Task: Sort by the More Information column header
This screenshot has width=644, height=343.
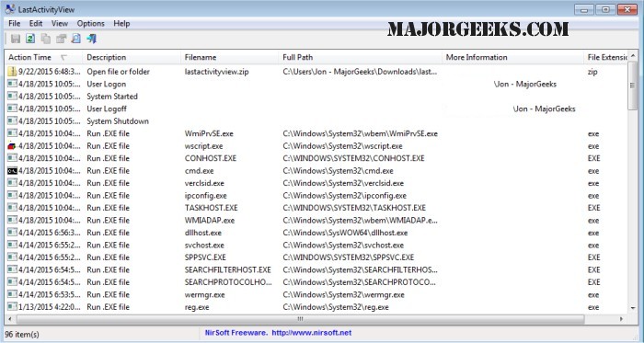Action: pyautogui.click(x=512, y=57)
